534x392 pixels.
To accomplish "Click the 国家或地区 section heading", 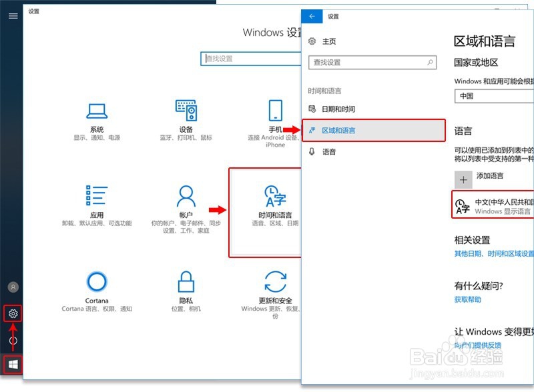I will click(476, 63).
